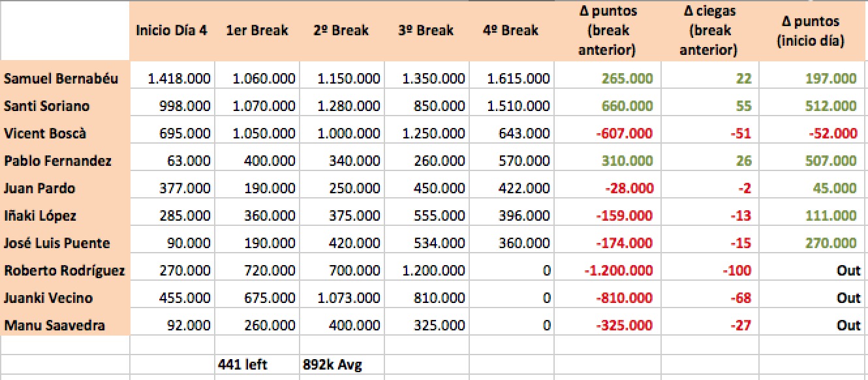The height and width of the screenshot is (380, 868).
Task: Select Iñaki López's 3º Break value 555.000
Action: [x=426, y=215]
